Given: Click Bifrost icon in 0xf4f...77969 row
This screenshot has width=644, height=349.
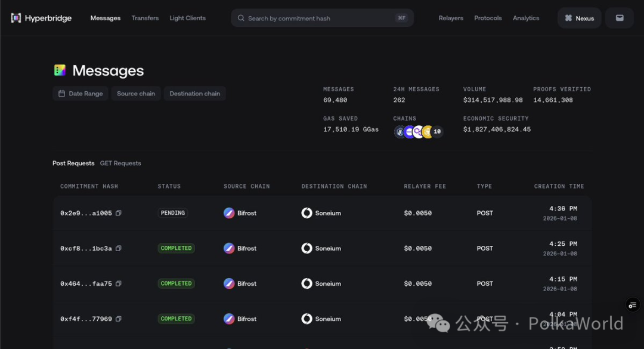Looking at the screenshot, I should point(229,319).
